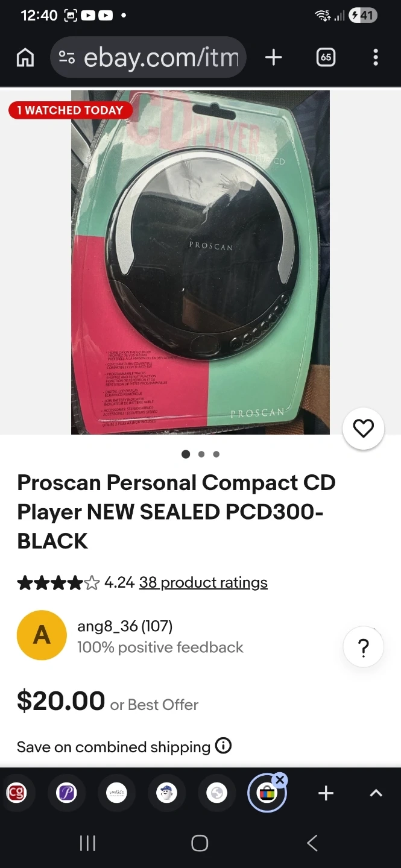Close the active eBay tab
The height and width of the screenshot is (868, 401).
280,779
